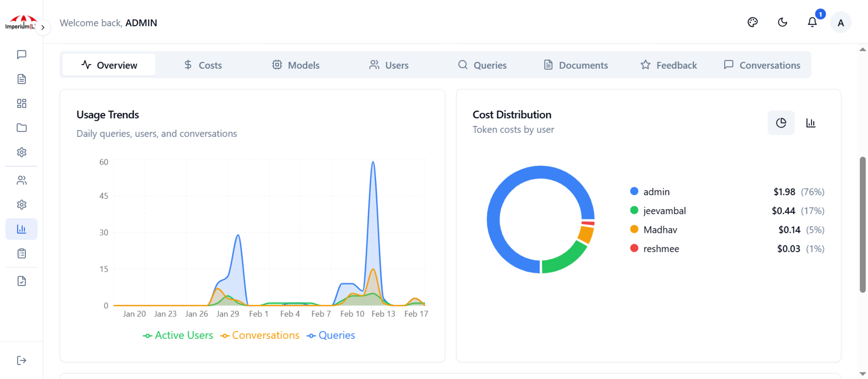Open the Feedback tab
This screenshot has width=868, height=379.
(668, 65)
